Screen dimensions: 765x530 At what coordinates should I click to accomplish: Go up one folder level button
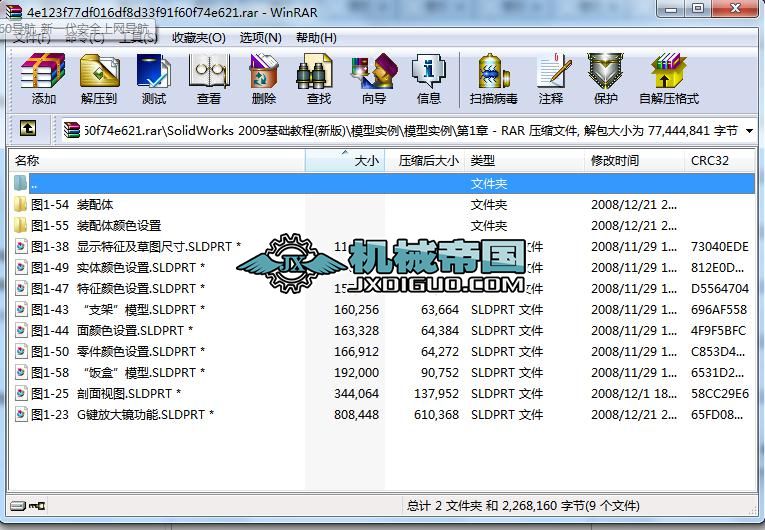(x=28, y=129)
